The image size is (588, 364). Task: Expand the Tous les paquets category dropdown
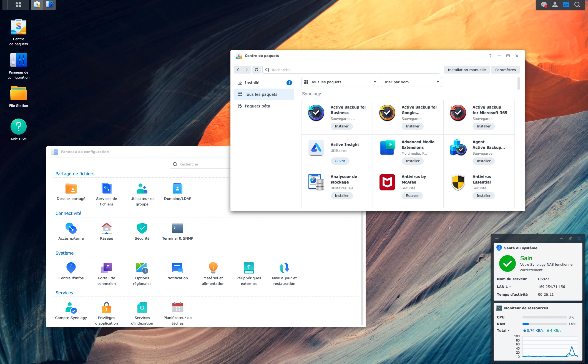click(340, 82)
